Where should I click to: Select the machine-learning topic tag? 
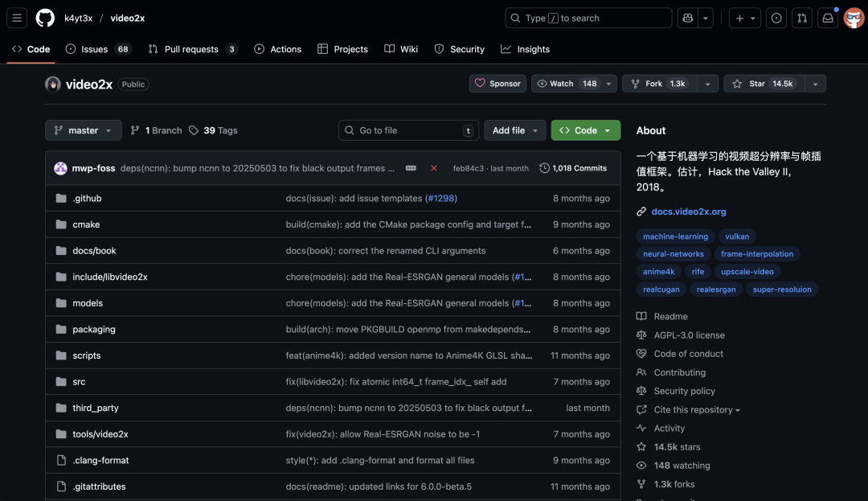click(675, 236)
